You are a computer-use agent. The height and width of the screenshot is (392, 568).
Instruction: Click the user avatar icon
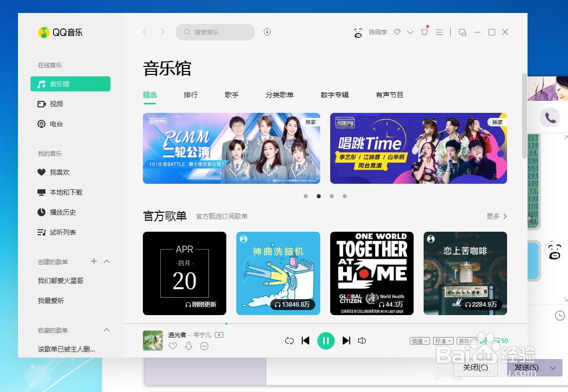tap(358, 32)
